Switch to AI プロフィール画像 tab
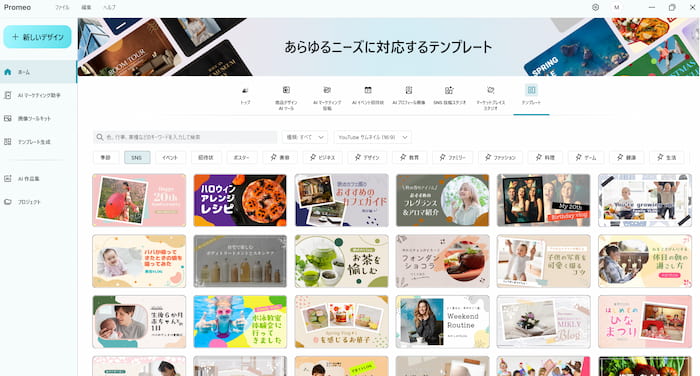 (409, 96)
